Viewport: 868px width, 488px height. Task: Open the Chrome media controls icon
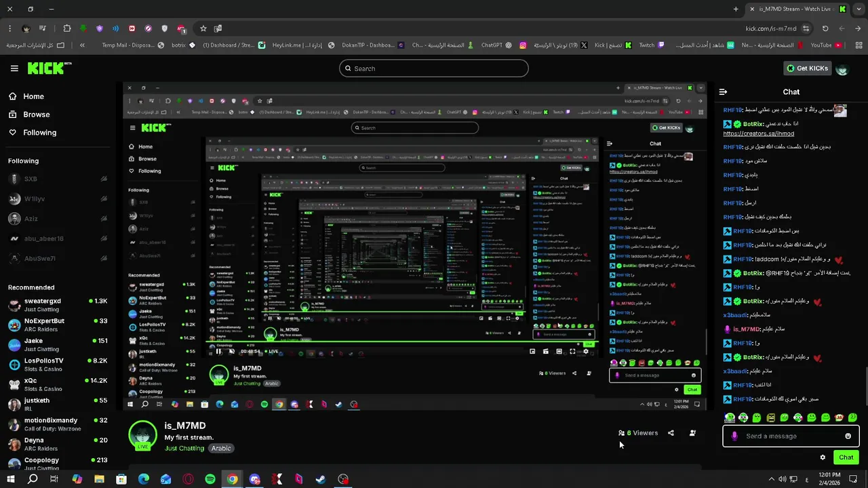tap(43, 28)
